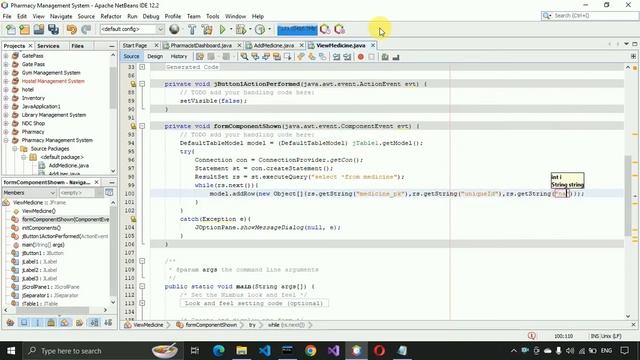Expand the Library Management System project
Viewport: 640px width, 360px height.
coord(6,115)
